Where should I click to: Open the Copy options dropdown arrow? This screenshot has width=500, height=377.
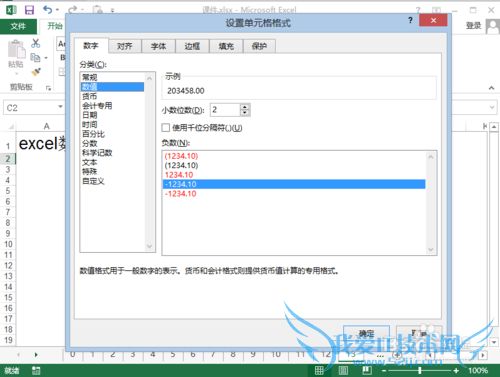(46, 58)
